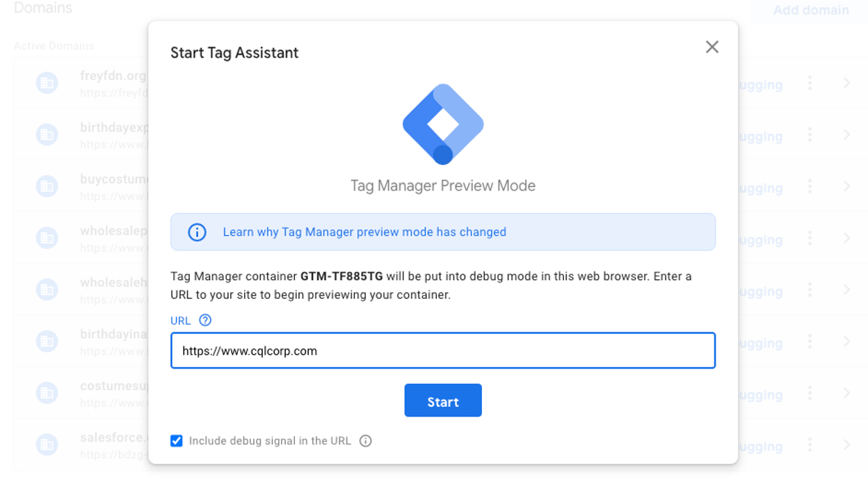The height and width of the screenshot is (484, 868).
Task: Click the domain icon for the buycostume row
Action: [x=47, y=186]
